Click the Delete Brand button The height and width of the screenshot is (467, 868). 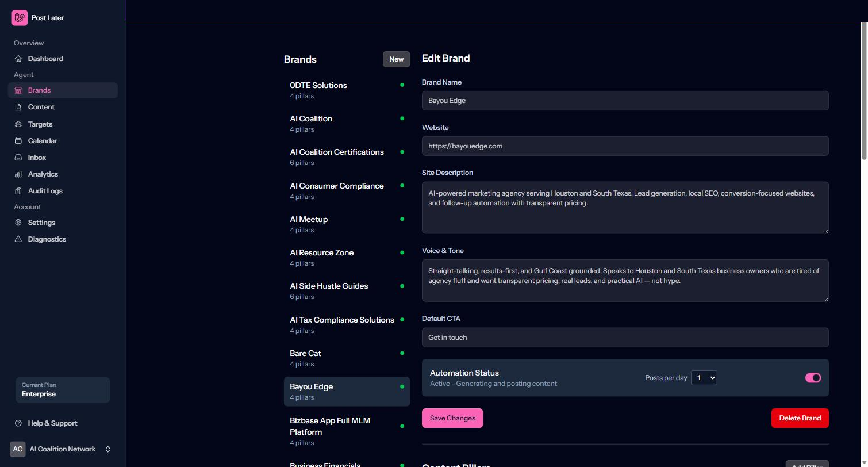click(800, 418)
